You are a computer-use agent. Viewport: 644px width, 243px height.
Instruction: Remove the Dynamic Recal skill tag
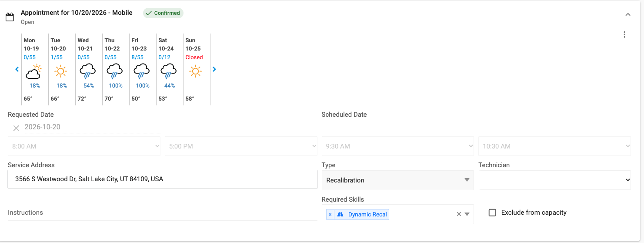tap(330, 214)
